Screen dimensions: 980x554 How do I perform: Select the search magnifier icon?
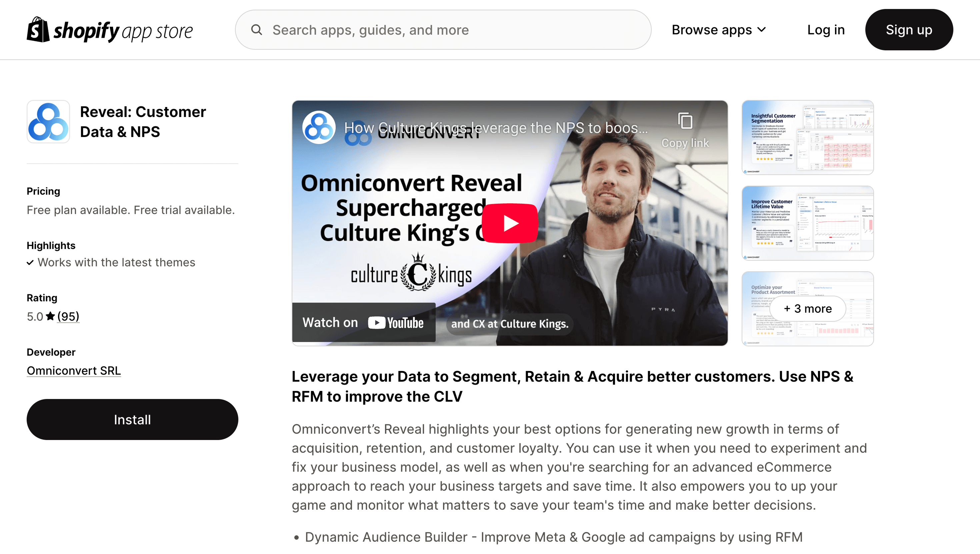[x=257, y=30]
